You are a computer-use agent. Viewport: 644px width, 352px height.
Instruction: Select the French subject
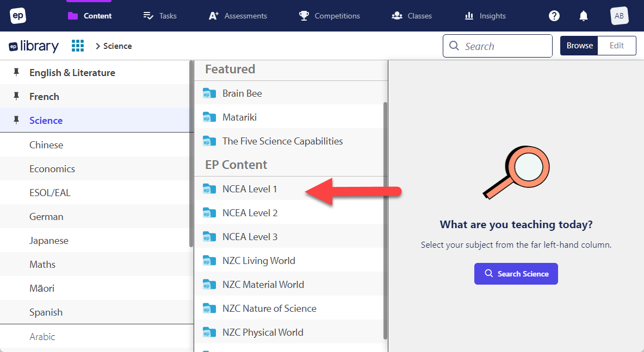(45, 96)
